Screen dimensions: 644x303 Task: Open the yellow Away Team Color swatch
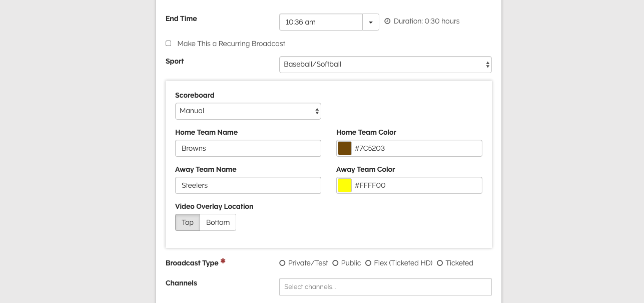[345, 185]
